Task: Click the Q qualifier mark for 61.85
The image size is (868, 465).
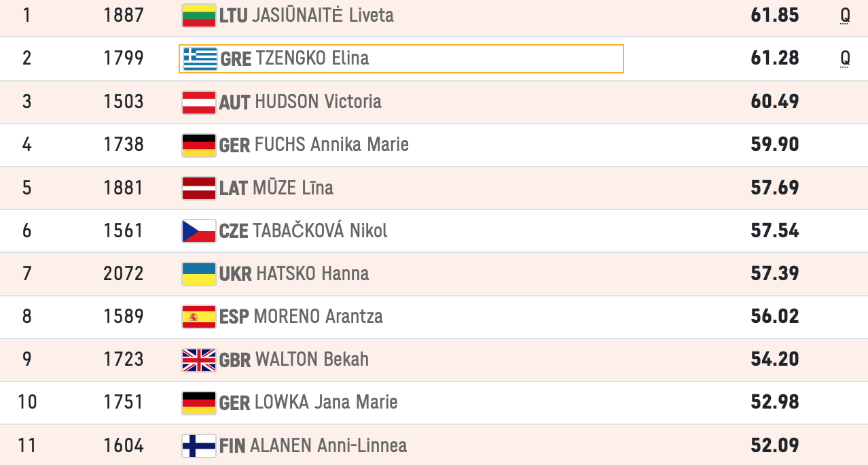Action: tap(845, 16)
